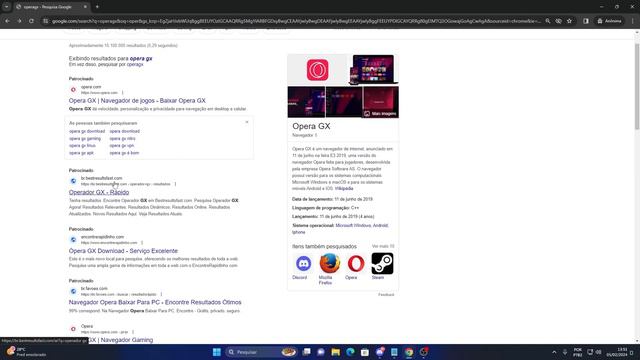This screenshot has height=360, width=640.
Task: Open Opera GX devices image thumbnail
Action: tap(373, 70)
